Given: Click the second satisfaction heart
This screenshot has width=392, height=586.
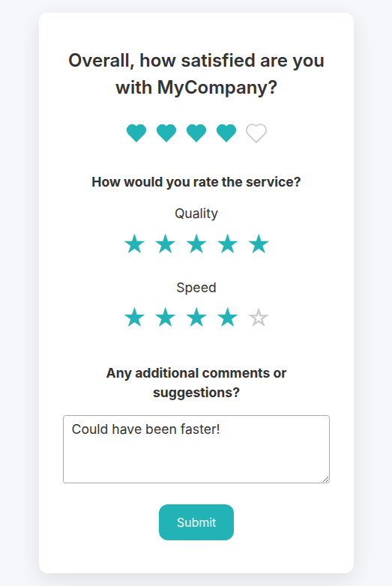Looking at the screenshot, I should pos(166,133).
